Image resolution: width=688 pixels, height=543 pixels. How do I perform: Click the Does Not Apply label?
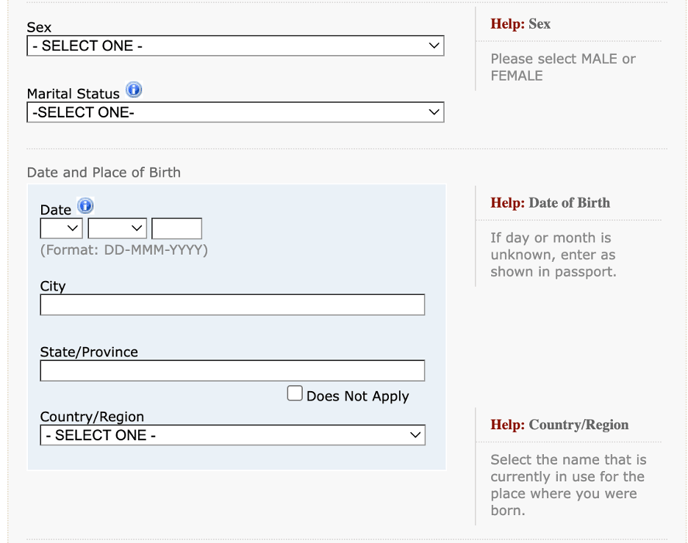pyautogui.click(x=358, y=396)
